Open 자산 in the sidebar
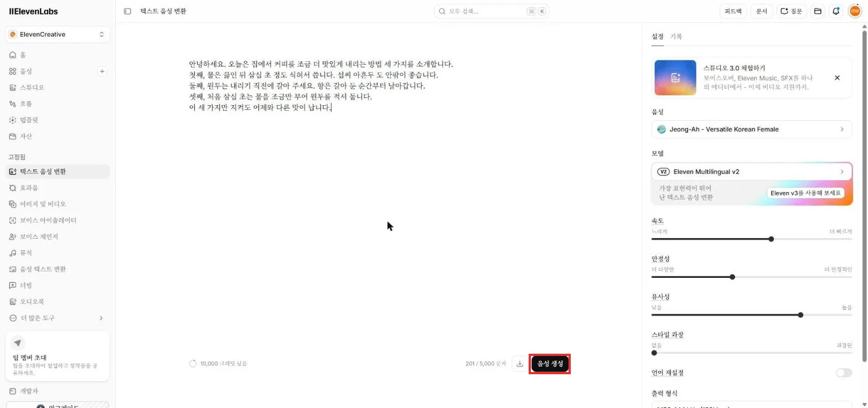Viewport: 868px width, 408px height. pos(58,136)
